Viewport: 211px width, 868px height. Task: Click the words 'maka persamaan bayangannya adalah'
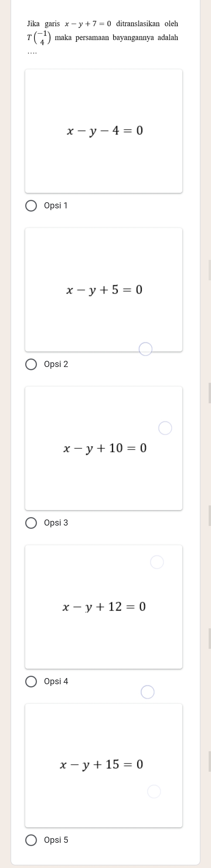pos(116,37)
